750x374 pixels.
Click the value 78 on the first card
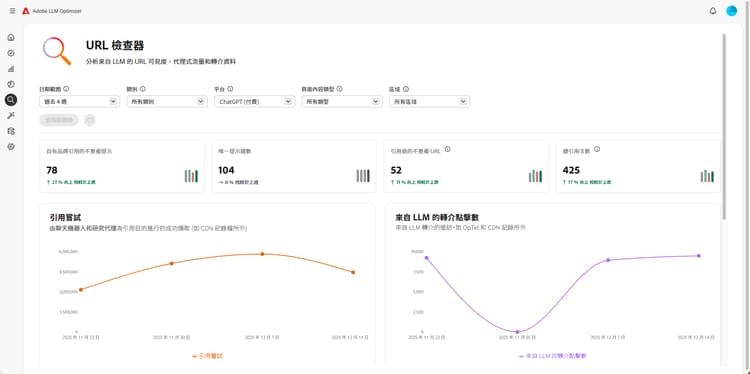52,170
